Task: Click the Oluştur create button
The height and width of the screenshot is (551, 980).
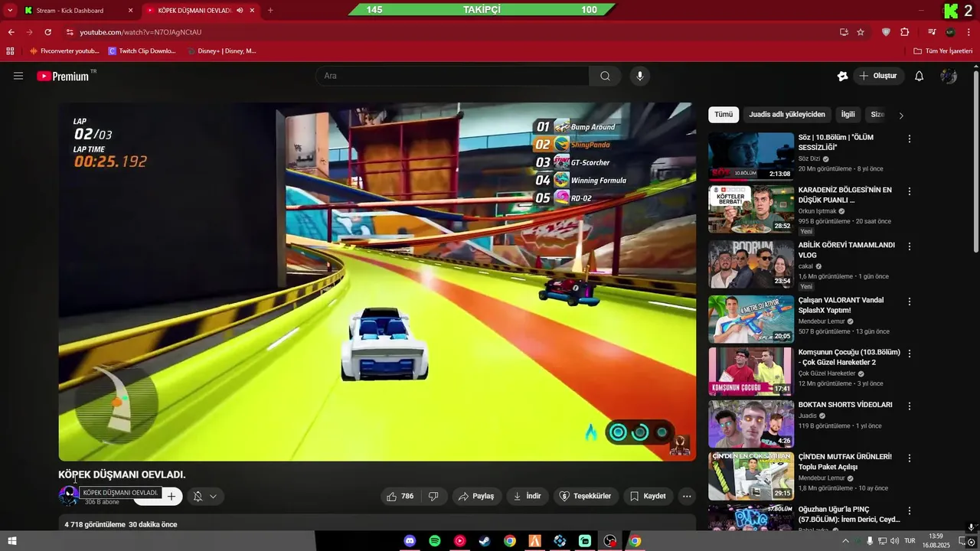Action: 878,76
